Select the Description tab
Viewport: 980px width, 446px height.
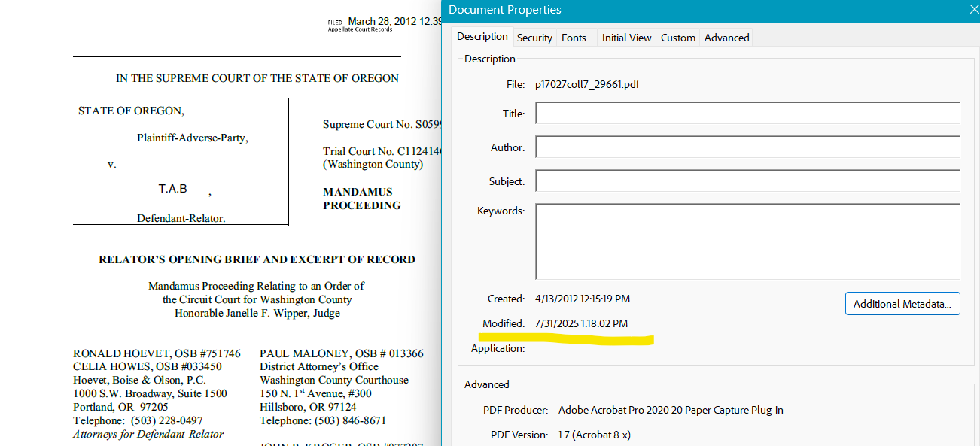click(482, 36)
